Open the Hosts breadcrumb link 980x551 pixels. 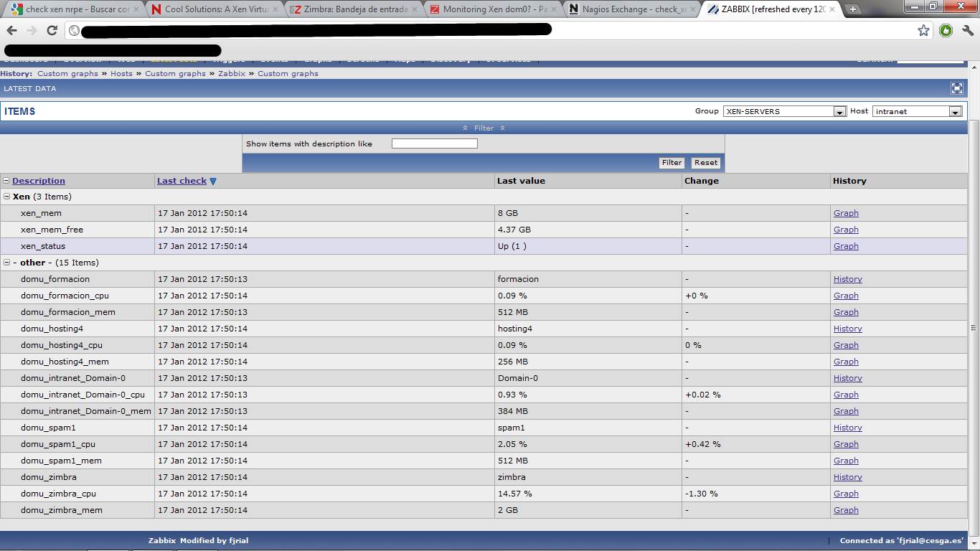click(x=121, y=73)
